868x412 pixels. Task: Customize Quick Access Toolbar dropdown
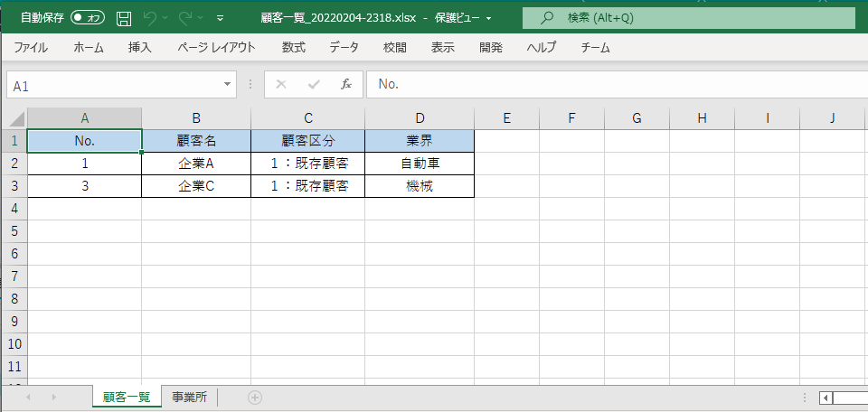point(221,19)
